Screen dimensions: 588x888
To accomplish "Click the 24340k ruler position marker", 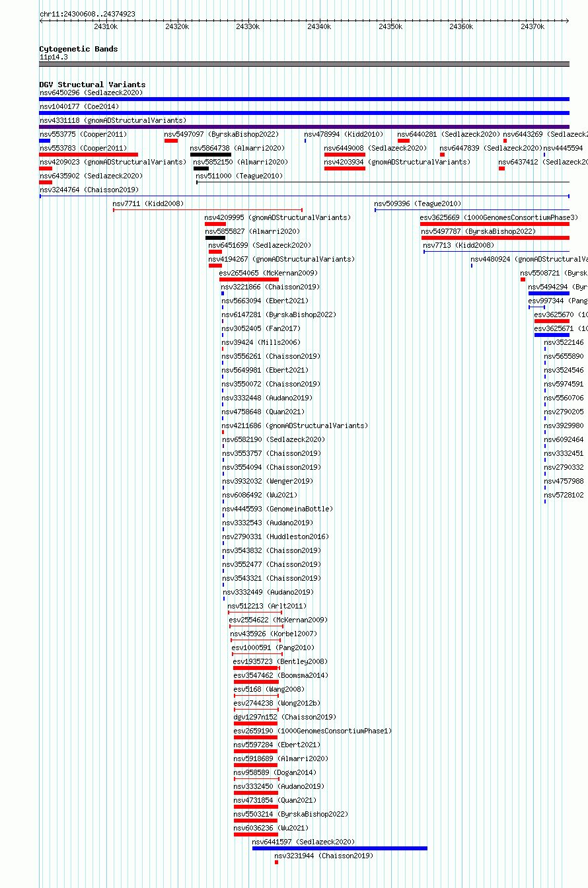I will (319, 26).
